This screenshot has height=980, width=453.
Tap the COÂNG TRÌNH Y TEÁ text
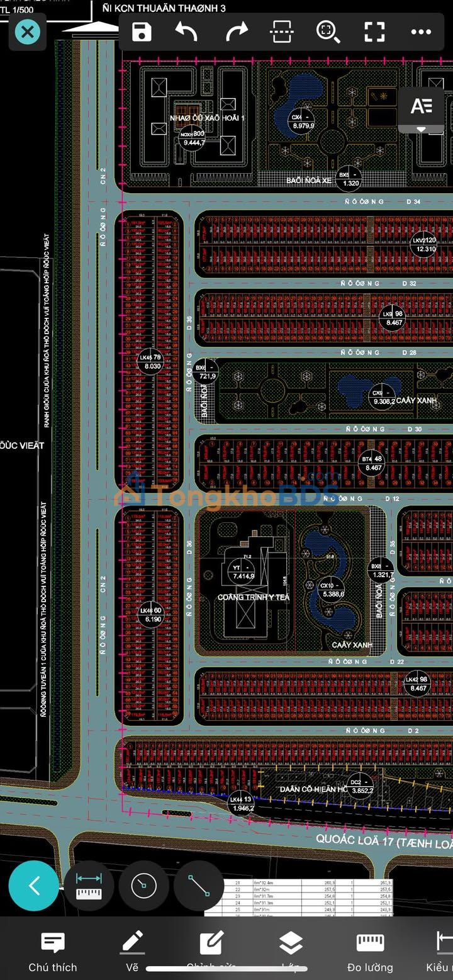(x=254, y=597)
